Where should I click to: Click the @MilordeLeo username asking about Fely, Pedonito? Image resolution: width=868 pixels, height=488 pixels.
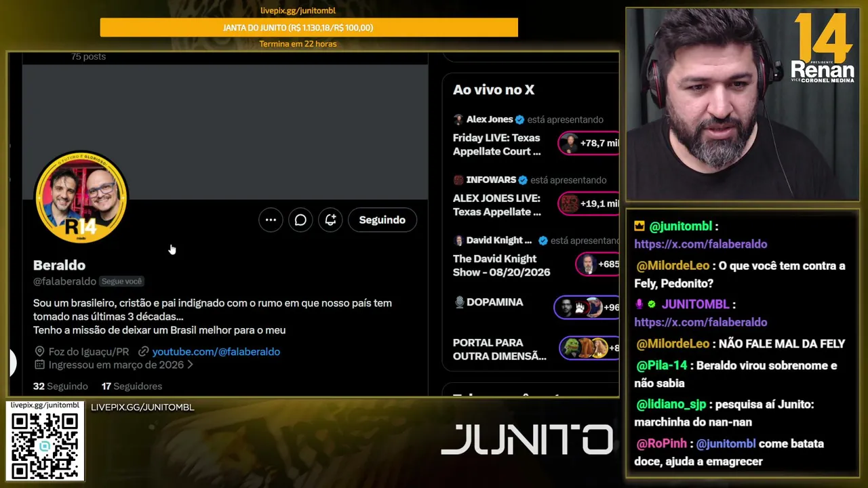click(x=673, y=266)
